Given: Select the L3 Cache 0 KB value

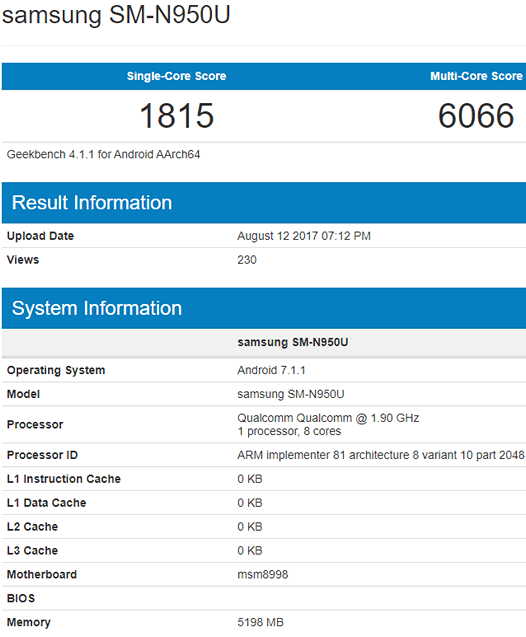Looking at the screenshot, I should click(250, 551).
